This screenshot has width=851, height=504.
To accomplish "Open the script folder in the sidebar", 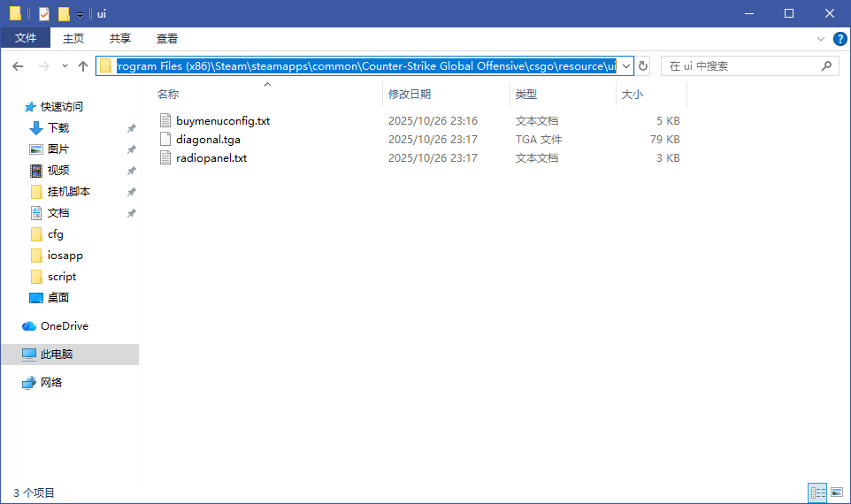I will click(x=62, y=276).
